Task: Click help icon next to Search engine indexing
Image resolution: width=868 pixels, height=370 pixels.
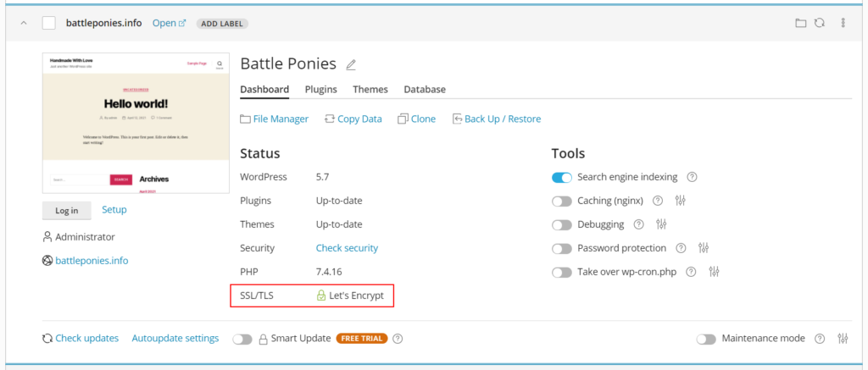Action: [692, 178]
